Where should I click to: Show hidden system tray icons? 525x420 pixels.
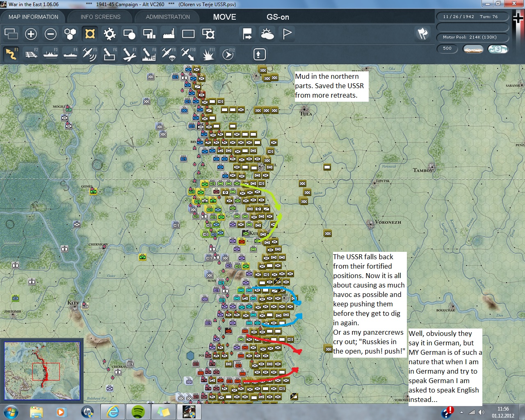coord(462,412)
